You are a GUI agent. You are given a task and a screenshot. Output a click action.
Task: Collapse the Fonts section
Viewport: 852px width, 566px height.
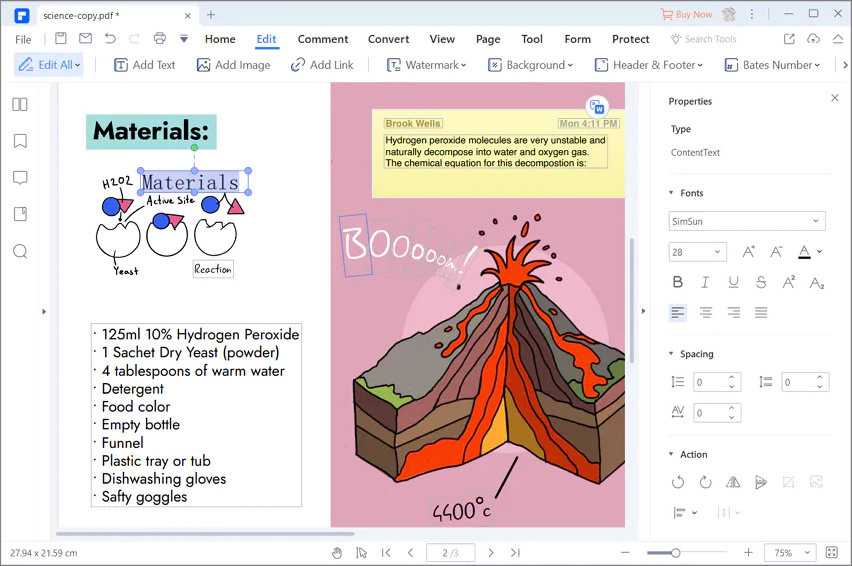[671, 193]
